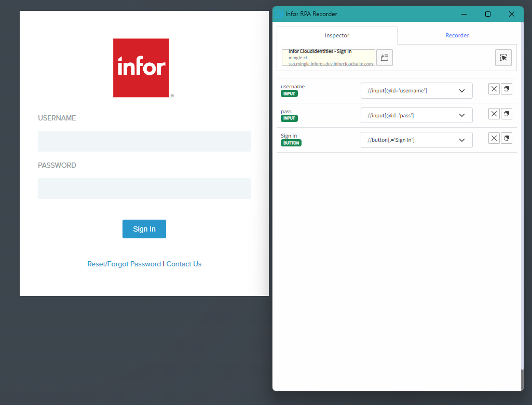This screenshot has height=405, width=532.
Task: Click into the PASSWORD text field
Action: click(x=144, y=188)
